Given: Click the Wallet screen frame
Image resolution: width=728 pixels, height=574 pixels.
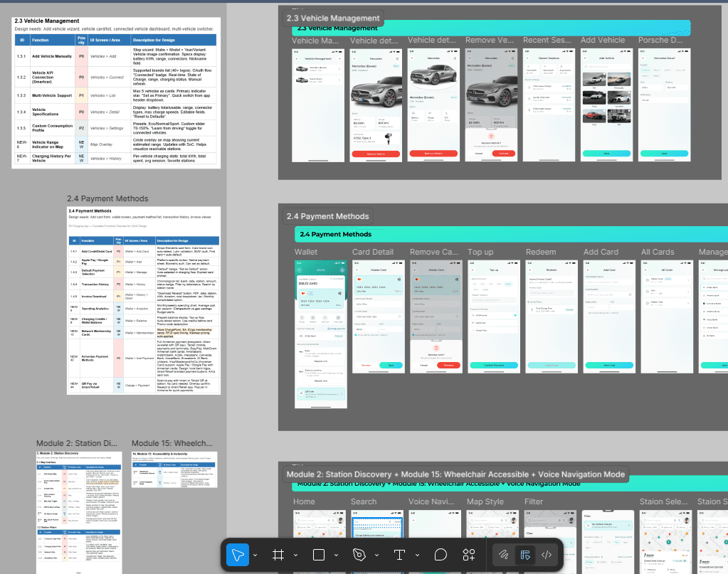Looking at the screenshot, I should (321, 334).
